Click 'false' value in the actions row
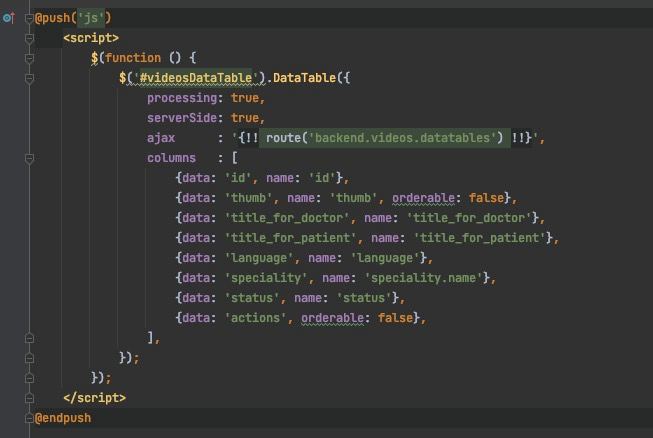The height and width of the screenshot is (438, 653). tap(395, 318)
